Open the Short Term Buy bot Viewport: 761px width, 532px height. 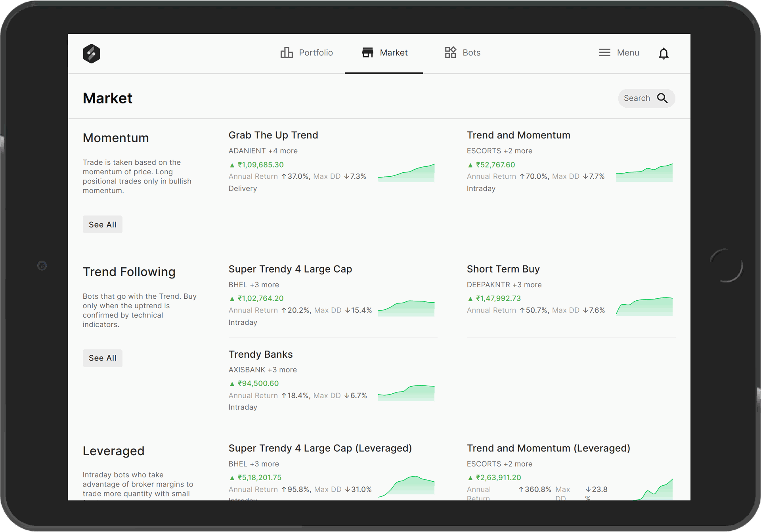(503, 269)
